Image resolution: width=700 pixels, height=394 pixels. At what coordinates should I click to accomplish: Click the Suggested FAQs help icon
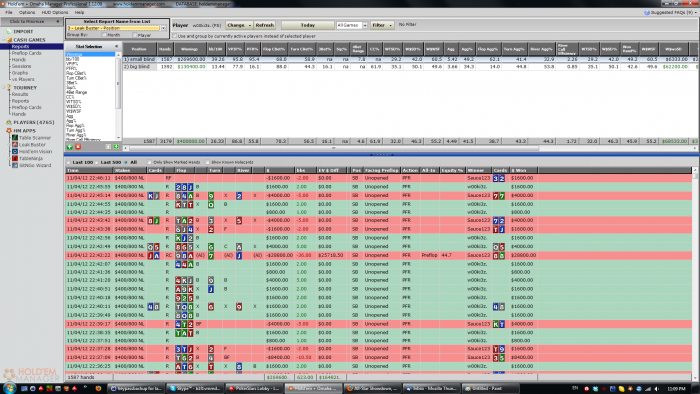click(x=647, y=12)
